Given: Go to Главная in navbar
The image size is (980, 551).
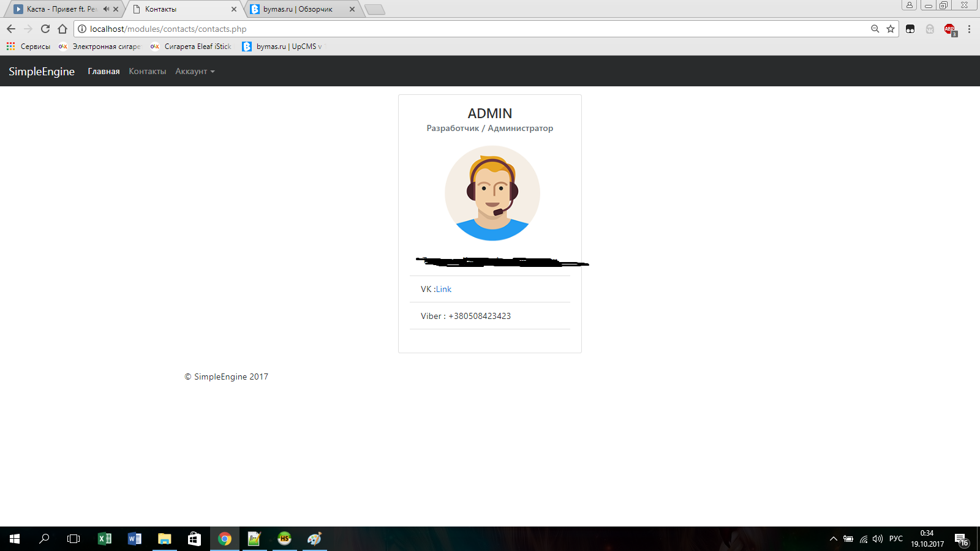Looking at the screenshot, I should point(104,72).
